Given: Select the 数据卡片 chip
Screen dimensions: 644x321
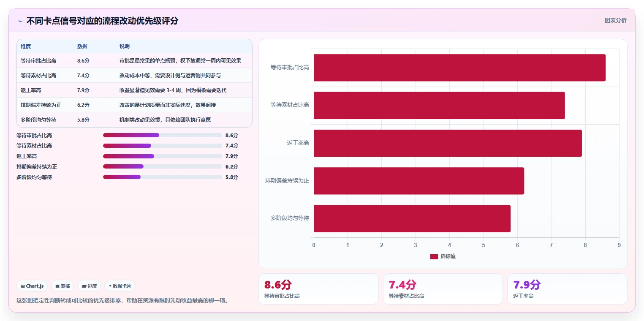Looking at the screenshot, I should [x=120, y=286].
